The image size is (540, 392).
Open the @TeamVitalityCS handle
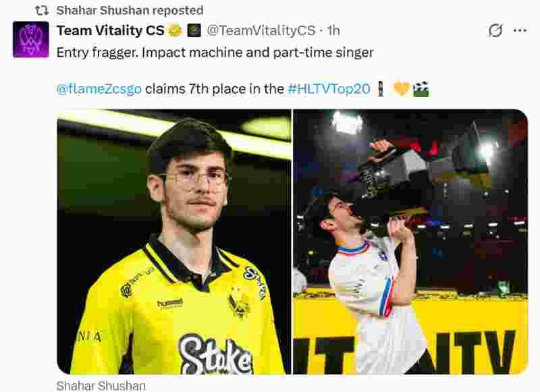point(261,30)
